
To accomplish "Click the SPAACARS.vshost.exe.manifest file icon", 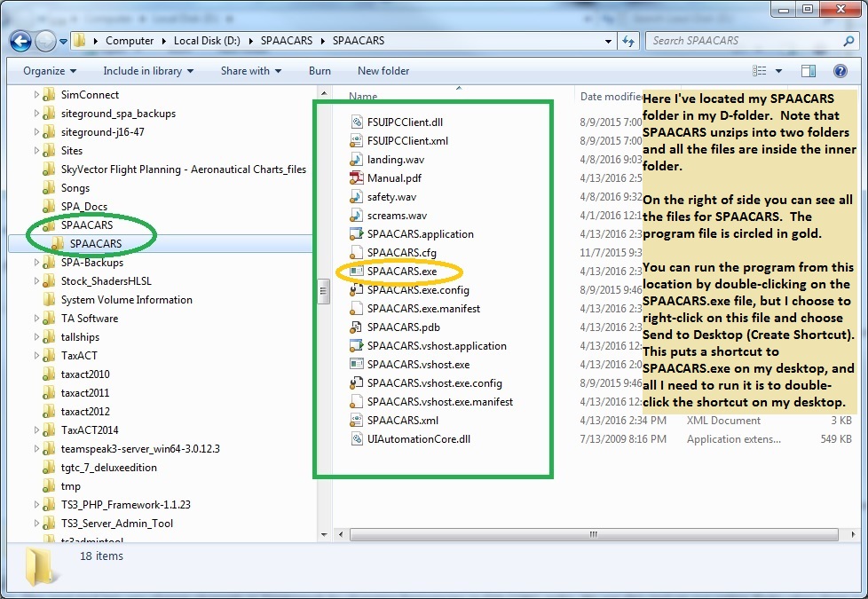I will (x=357, y=402).
